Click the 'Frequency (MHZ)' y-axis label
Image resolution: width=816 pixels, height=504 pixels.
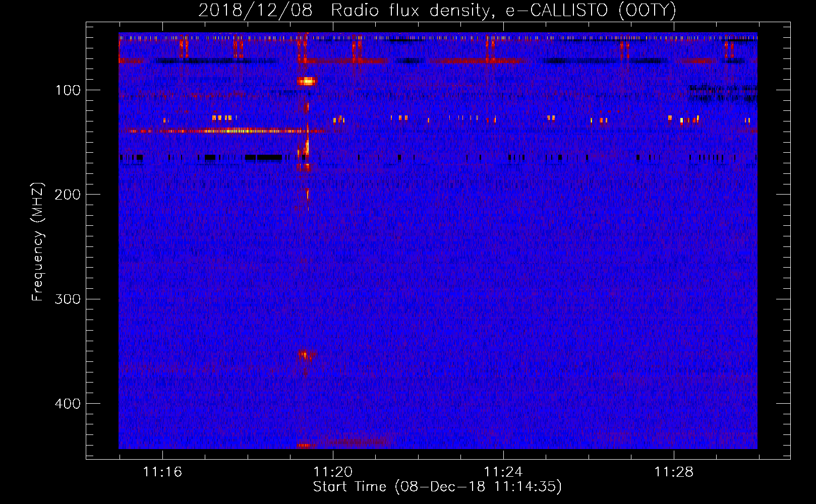coord(38,242)
